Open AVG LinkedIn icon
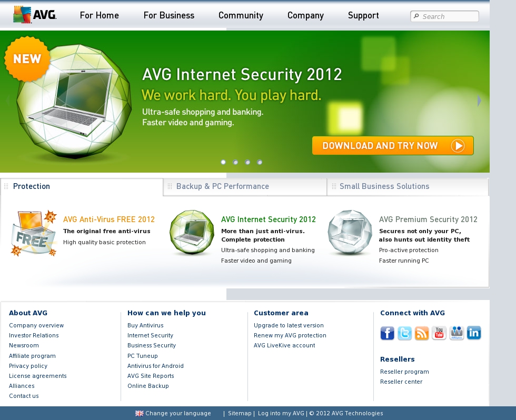 pyautogui.click(x=474, y=333)
